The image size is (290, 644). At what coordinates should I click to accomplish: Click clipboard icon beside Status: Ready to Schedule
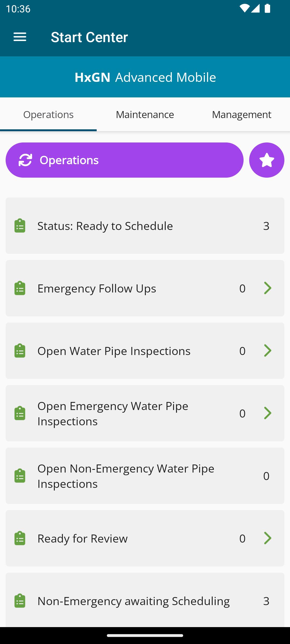(20, 226)
